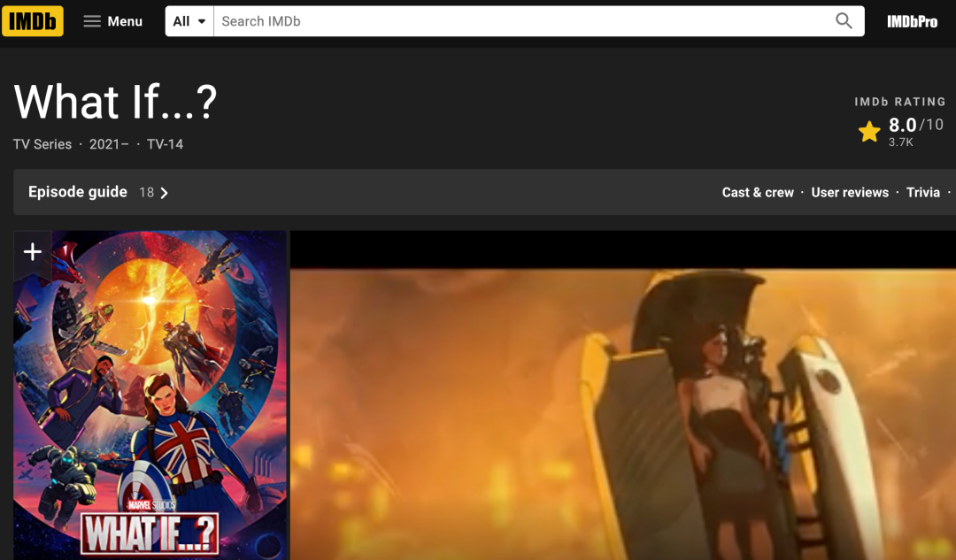Click the magnifying glass search icon
The width and height of the screenshot is (956, 560).
click(x=844, y=20)
